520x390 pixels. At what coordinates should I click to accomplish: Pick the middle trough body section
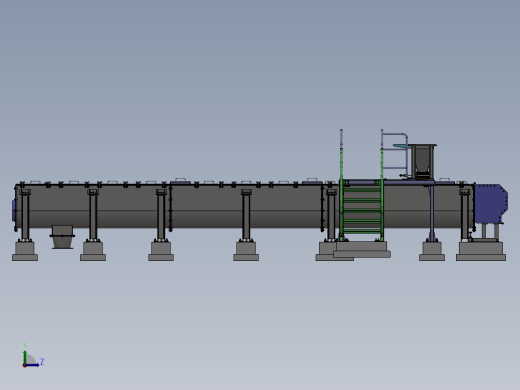pos(247,206)
